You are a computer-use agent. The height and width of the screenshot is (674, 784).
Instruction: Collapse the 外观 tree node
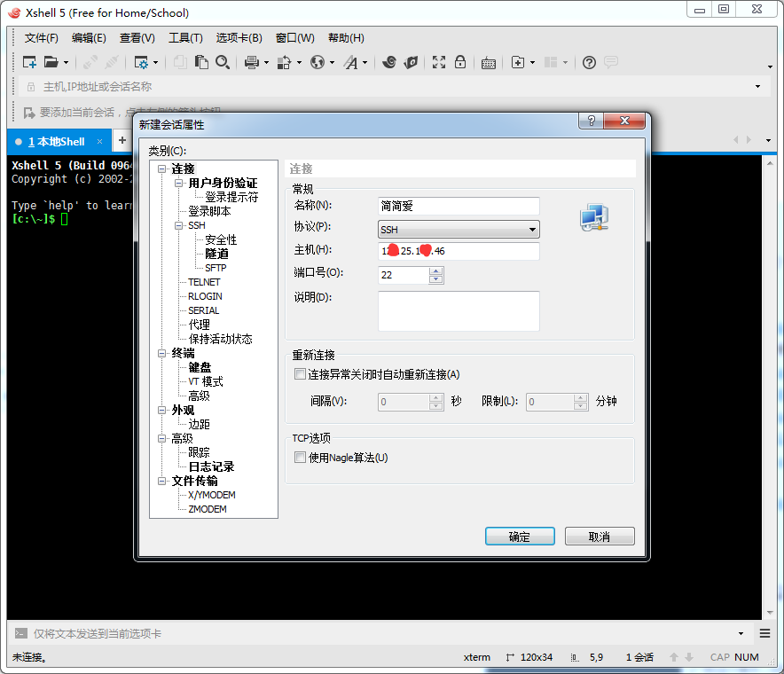162,410
